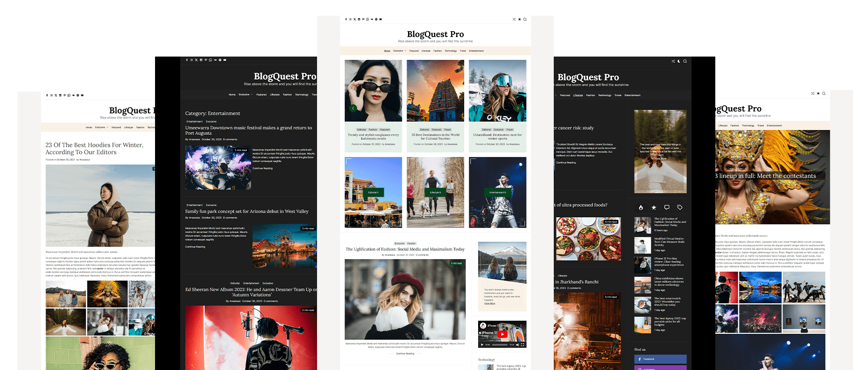The height and width of the screenshot is (370, 868).
Task: Click Continue Reading under music festival post
Action: coord(262,168)
